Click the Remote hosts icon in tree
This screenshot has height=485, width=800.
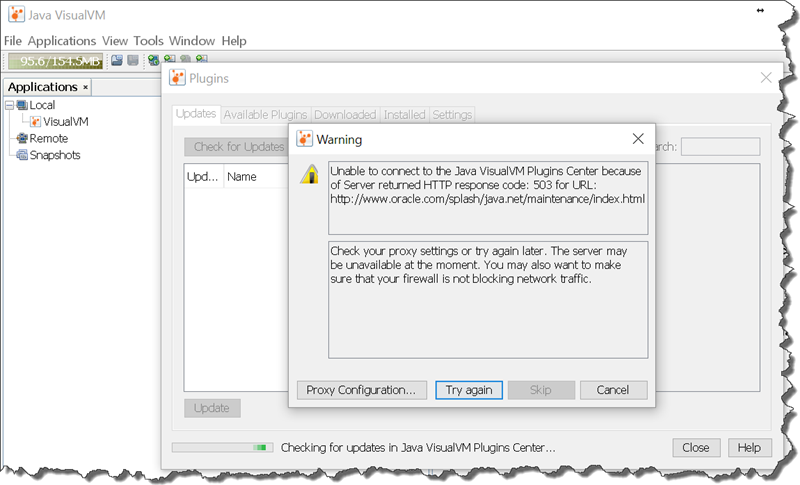22,138
